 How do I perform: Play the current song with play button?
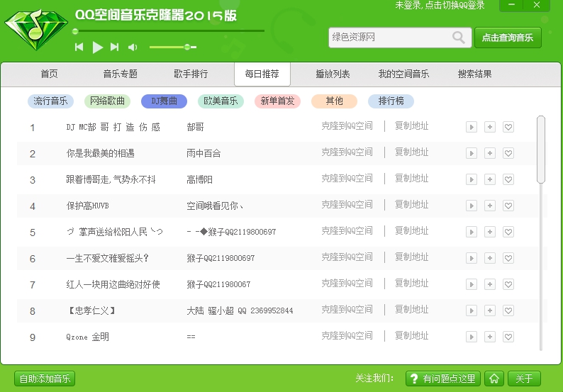coord(97,47)
